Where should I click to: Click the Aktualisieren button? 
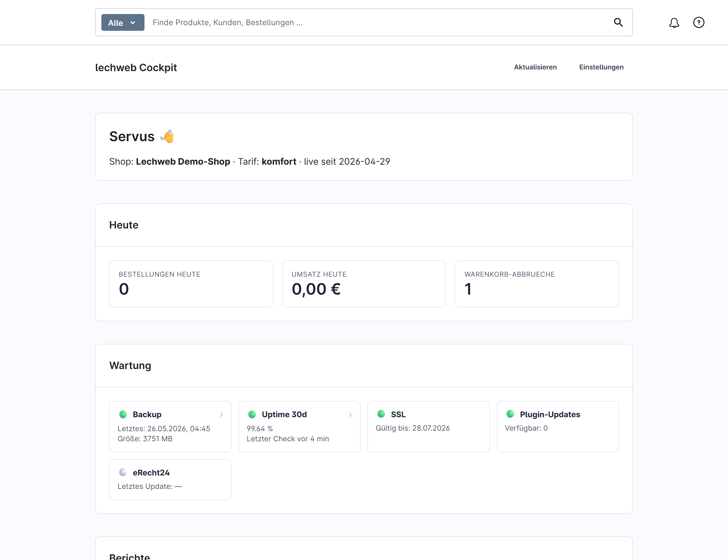[535, 67]
